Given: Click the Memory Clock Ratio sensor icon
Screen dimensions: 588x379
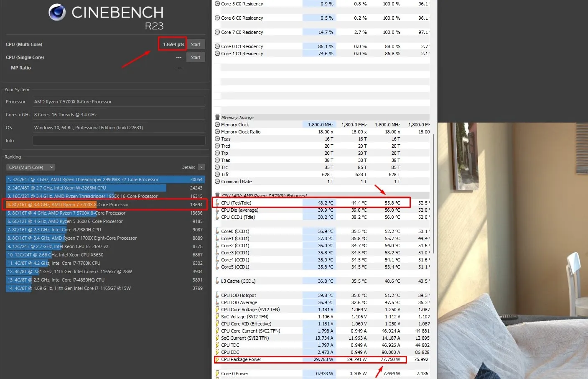Looking at the screenshot, I should point(217,132).
